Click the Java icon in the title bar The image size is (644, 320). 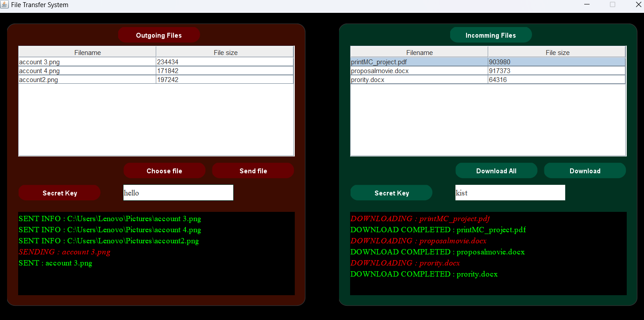click(x=5, y=5)
